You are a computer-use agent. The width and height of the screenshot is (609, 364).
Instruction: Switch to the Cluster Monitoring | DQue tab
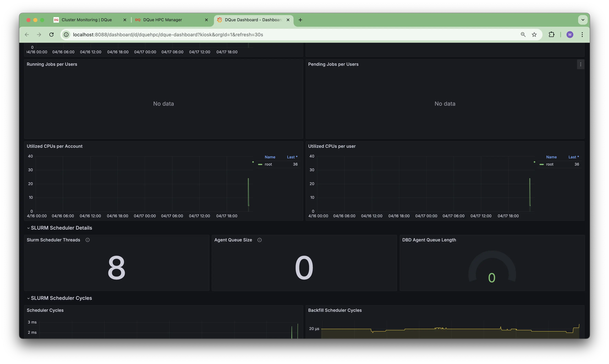coord(86,20)
